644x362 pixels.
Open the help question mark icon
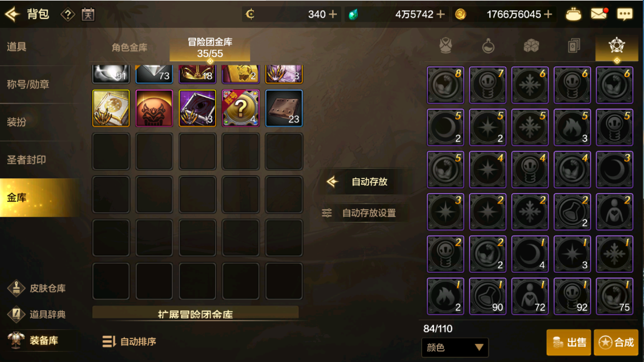tap(68, 15)
